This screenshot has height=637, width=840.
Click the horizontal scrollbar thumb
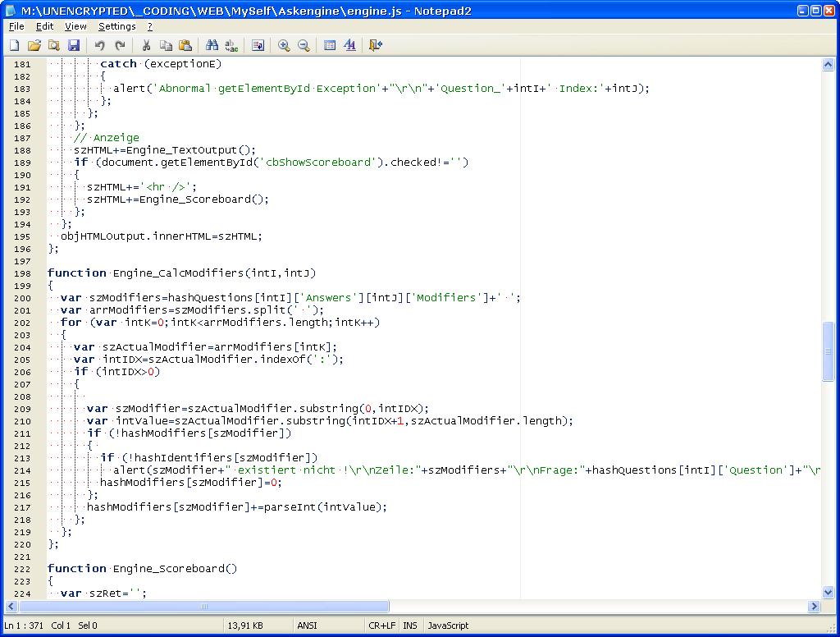point(204,607)
